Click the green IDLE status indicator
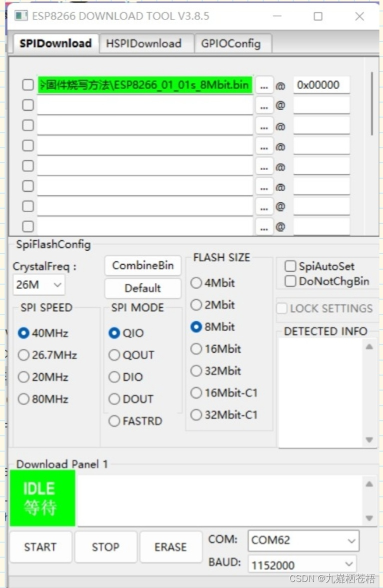 pyautogui.click(x=42, y=498)
